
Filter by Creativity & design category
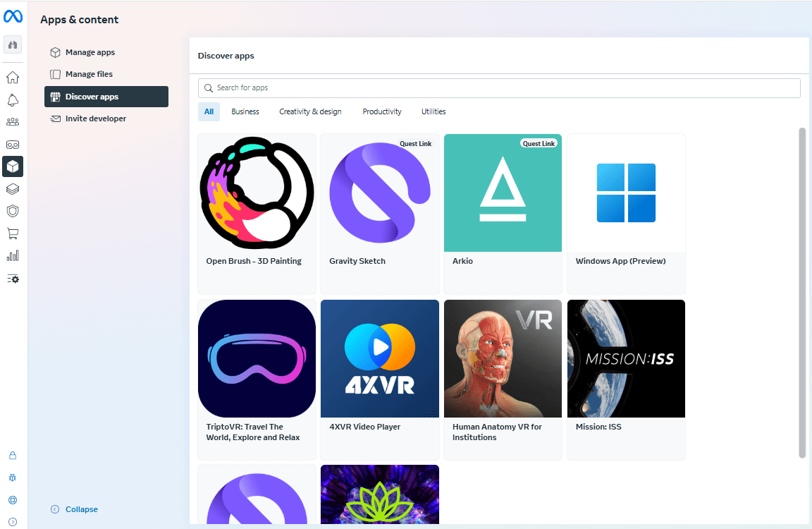310,111
